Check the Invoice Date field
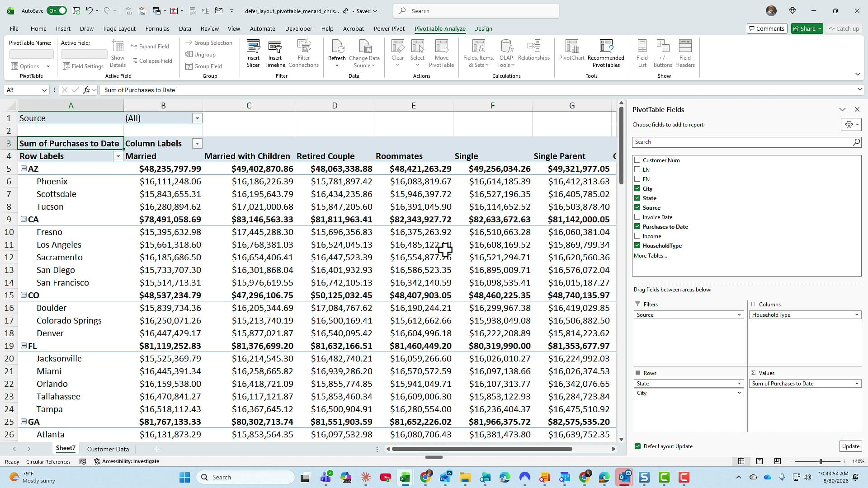The width and height of the screenshot is (868, 488). tap(637, 217)
